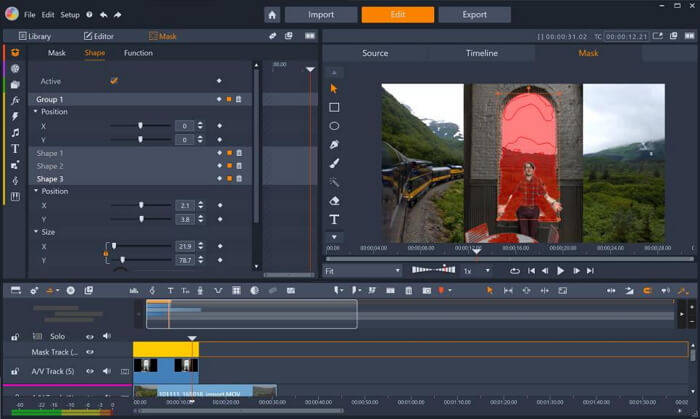Screen dimensions: 700x419
Task: Adjust the Shape 3 Position X slider
Action: [140, 204]
